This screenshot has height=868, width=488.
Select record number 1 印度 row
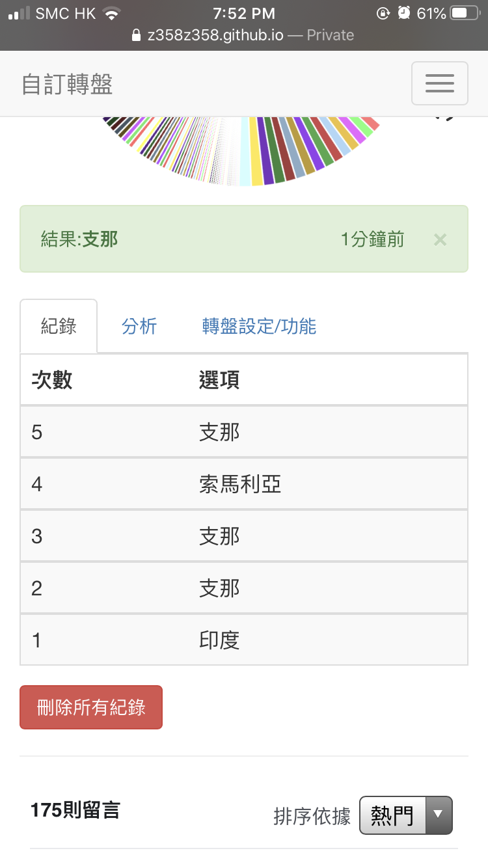pyautogui.click(x=244, y=640)
